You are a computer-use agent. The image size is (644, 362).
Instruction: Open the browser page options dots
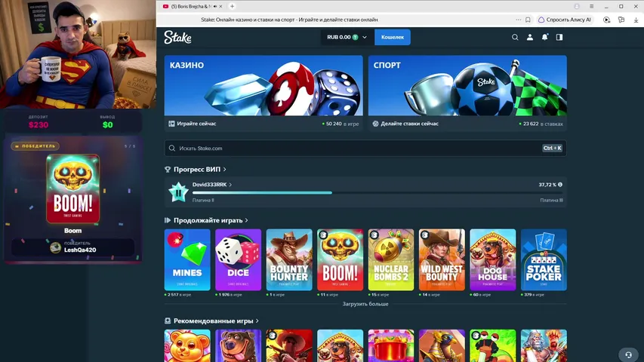(x=519, y=20)
